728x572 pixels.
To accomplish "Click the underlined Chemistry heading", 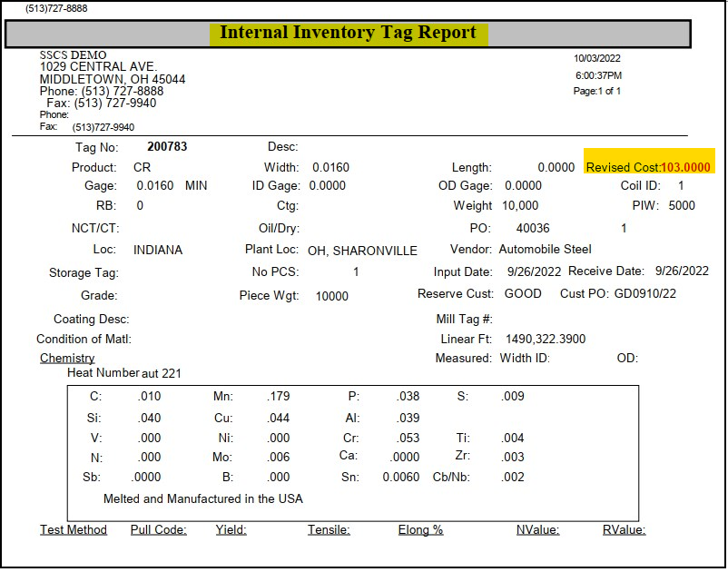I will click(x=67, y=358).
